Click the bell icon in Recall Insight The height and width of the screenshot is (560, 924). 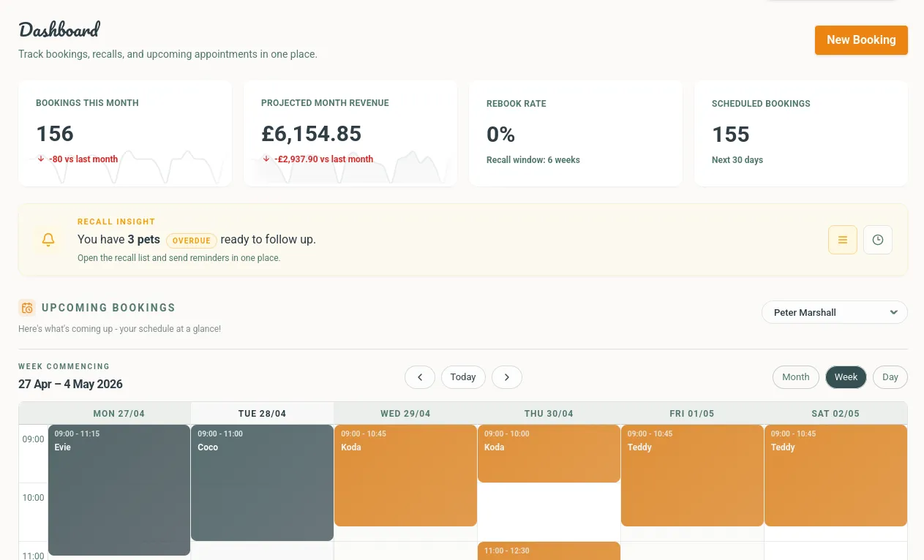point(48,240)
